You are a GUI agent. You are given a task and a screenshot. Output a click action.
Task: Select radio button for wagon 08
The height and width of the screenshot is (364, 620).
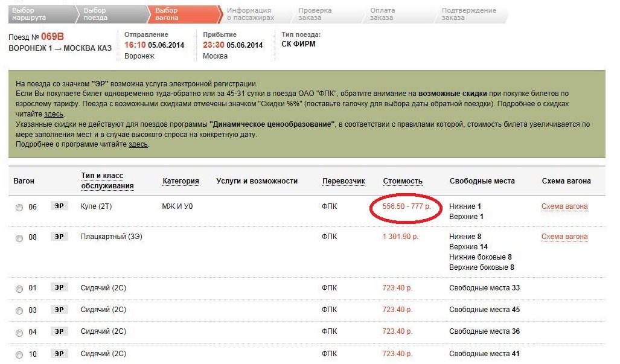click(19, 238)
